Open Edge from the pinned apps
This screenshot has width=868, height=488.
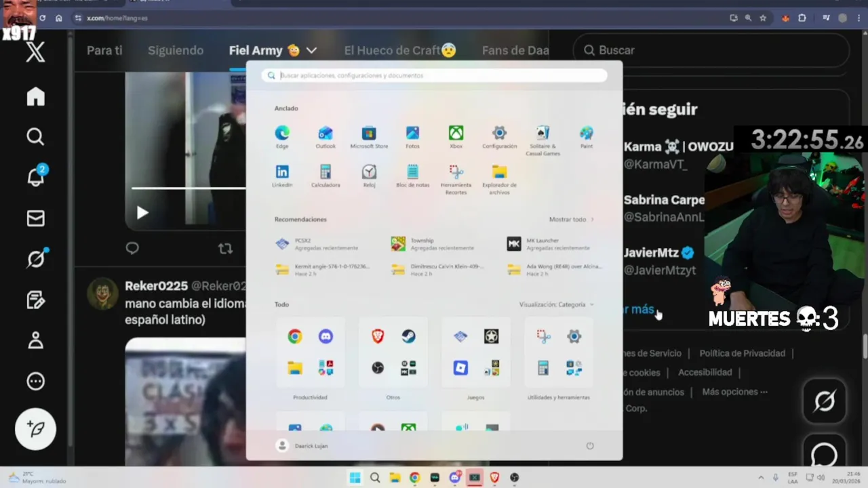coord(282,137)
